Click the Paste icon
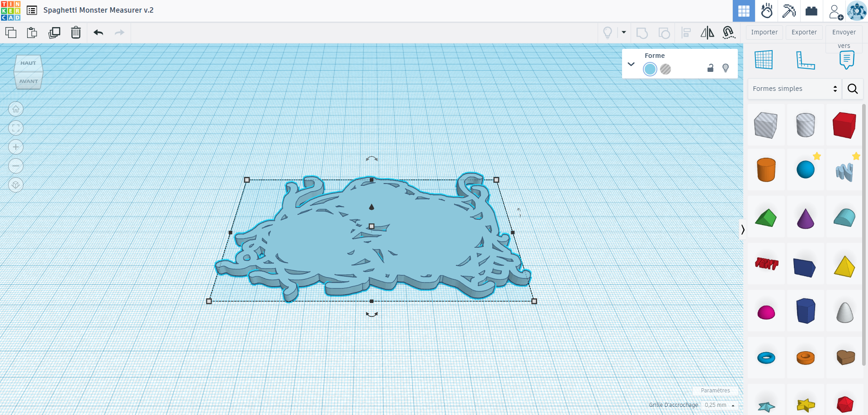This screenshot has width=868, height=415. tap(32, 33)
